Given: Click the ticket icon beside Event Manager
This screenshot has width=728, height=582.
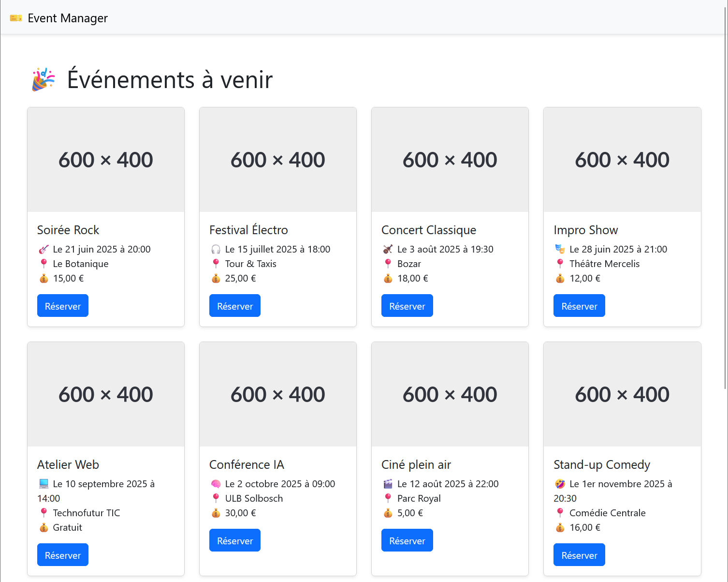Looking at the screenshot, I should [16, 18].
